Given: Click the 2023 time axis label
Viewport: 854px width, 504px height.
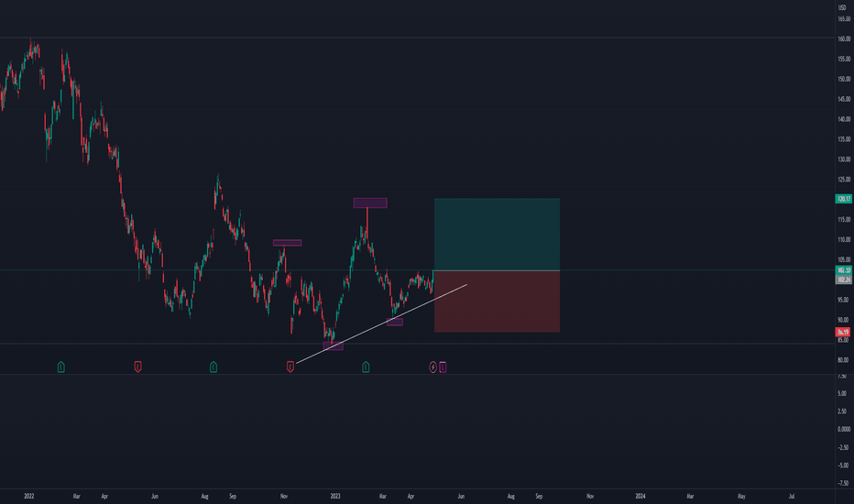Looking at the screenshot, I should coord(335,497).
